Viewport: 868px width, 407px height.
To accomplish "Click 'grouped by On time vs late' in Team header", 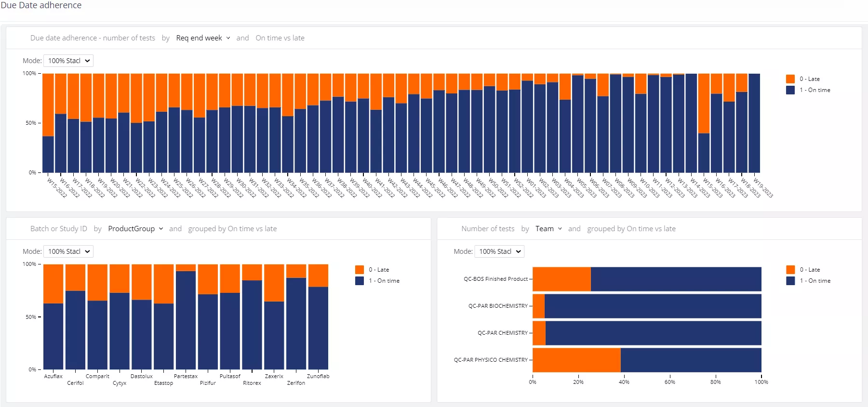I will [631, 229].
